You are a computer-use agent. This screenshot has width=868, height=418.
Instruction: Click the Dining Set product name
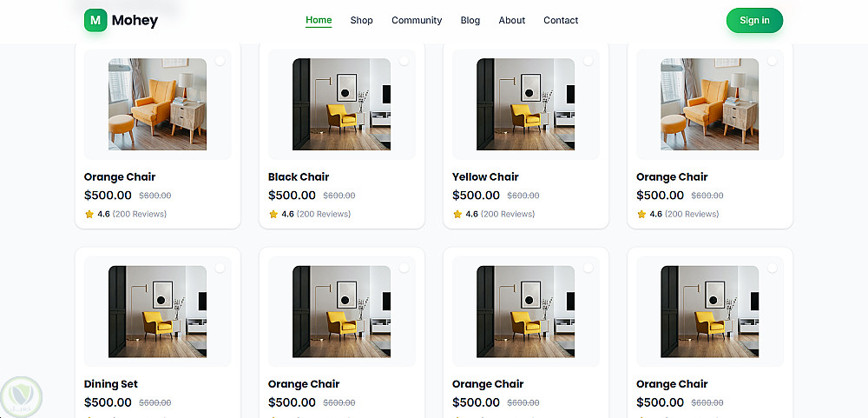[x=111, y=383]
